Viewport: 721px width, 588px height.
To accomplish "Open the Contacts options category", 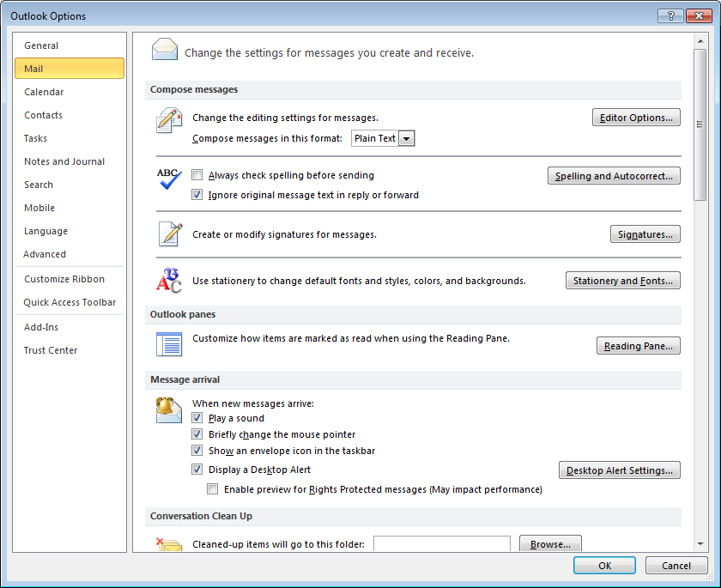I will point(70,115).
